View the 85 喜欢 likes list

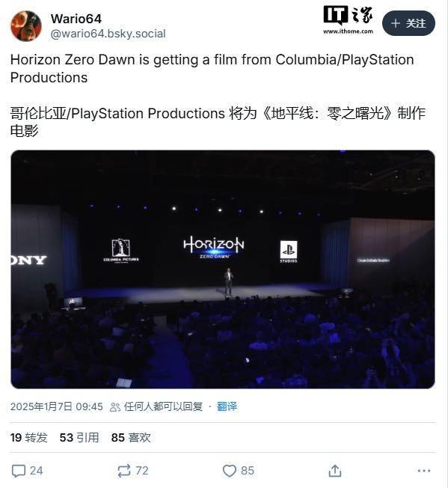pos(131,438)
